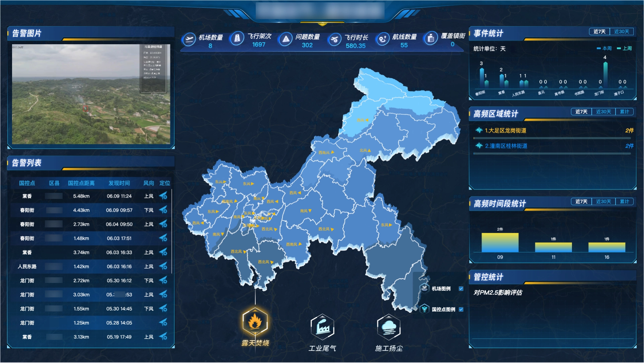Click locate icon for 06.09 11:24 alert
The image size is (644, 363).
163,196
